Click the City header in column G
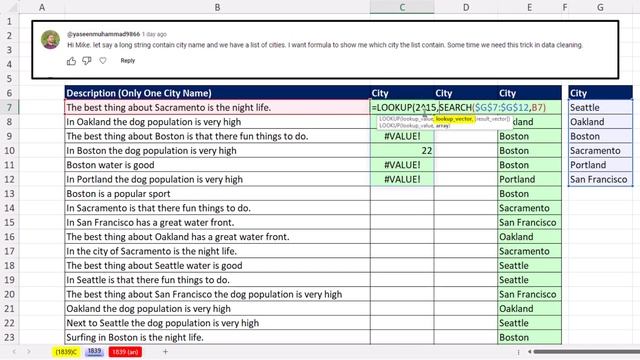The image size is (640, 360). [x=600, y=93]
